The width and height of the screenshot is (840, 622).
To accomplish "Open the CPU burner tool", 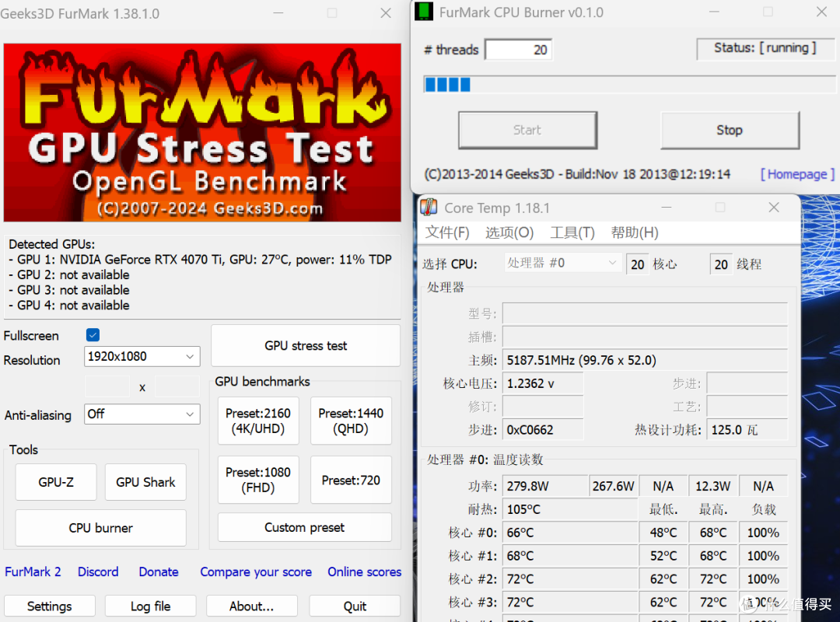I will (100, 528).
